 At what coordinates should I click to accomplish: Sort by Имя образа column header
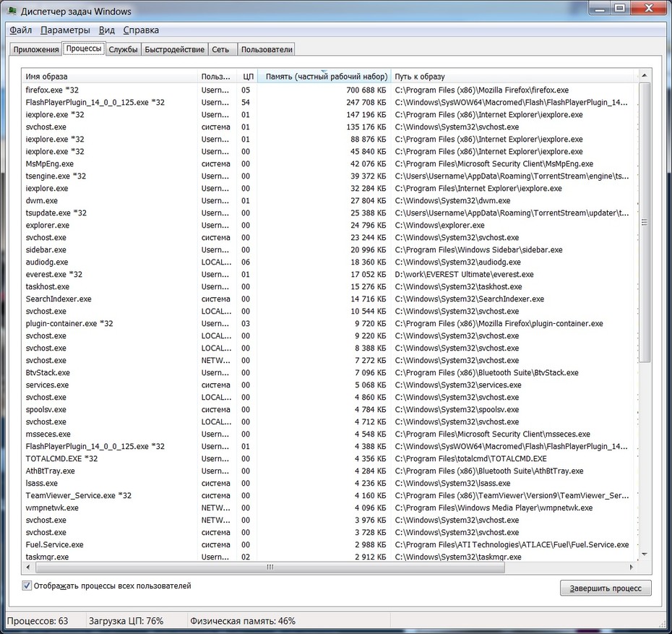(110, 77)
